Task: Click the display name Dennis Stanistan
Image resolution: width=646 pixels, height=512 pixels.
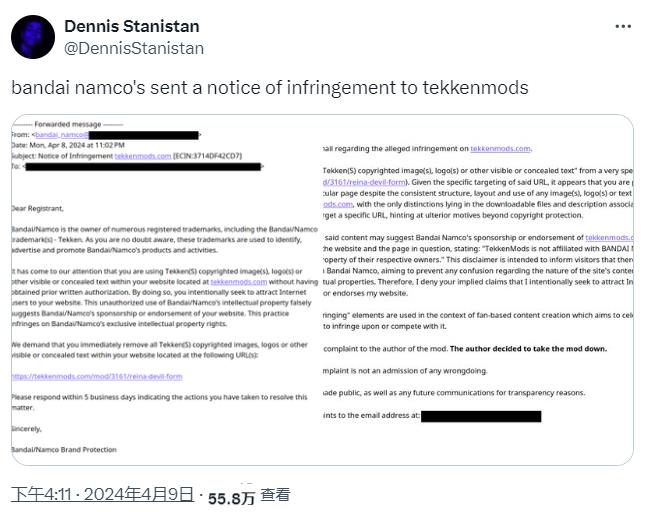Action: (x=131, y=26)
